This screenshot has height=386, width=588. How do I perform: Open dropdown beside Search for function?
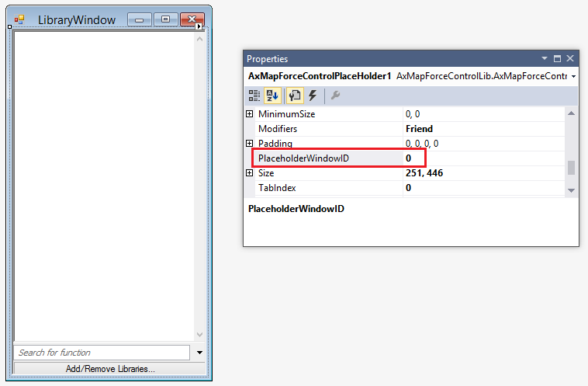(199, 353)
